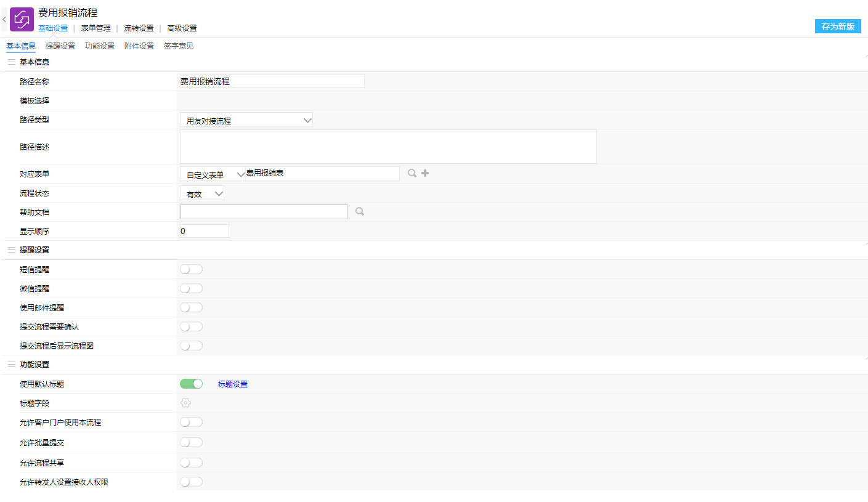
Task: Click the 路径名称 text field
Action: click(x=272, y=81)
